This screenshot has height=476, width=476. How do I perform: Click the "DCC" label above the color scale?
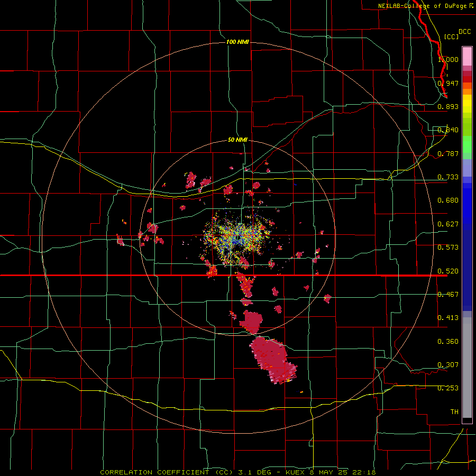[x=465, y=32]
